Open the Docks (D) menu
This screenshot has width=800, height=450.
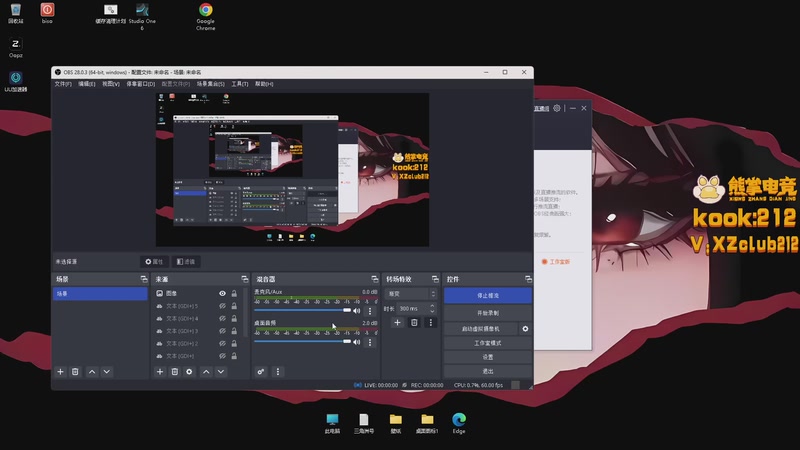pyautogui.click(x=140, y=84)
